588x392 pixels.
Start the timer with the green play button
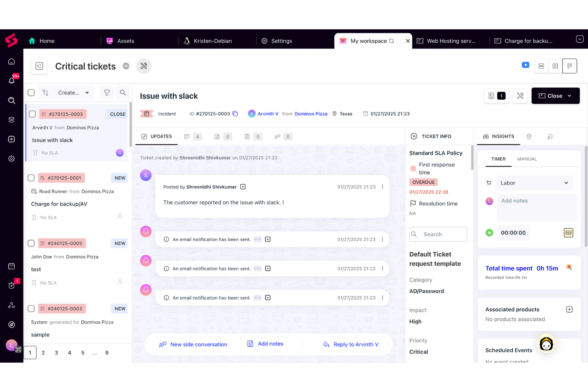coord(489,233)
